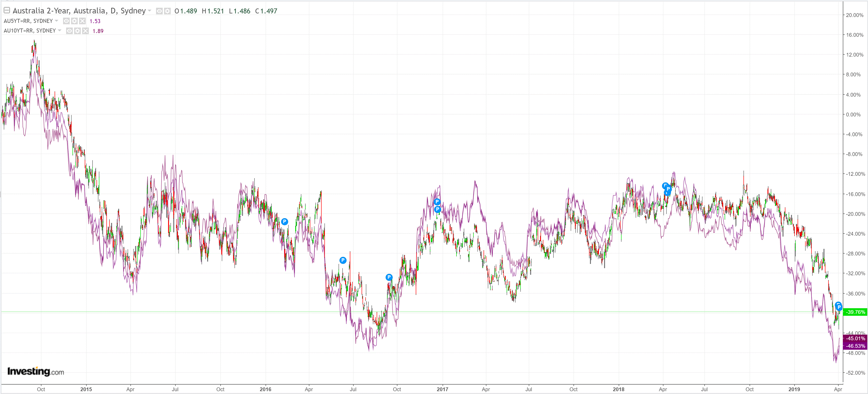Click the P marker left of April 2016

coord(284,222)
